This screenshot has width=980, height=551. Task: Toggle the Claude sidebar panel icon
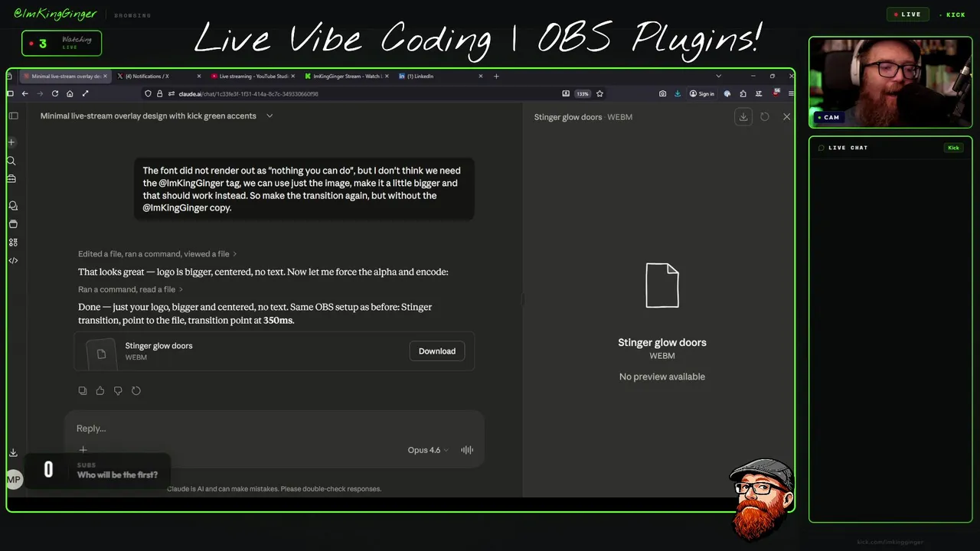click(x=13, y=116)
